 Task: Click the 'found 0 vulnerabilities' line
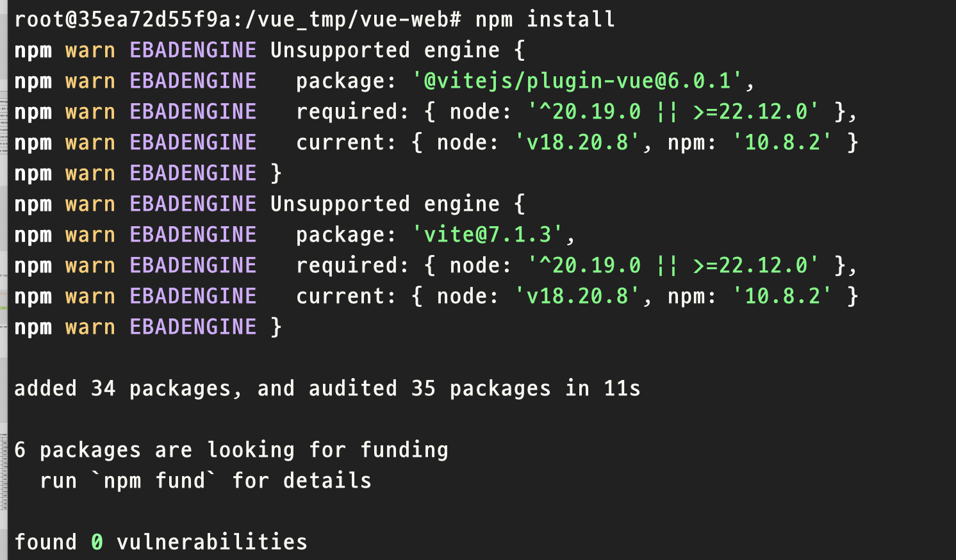coord(161,542)
